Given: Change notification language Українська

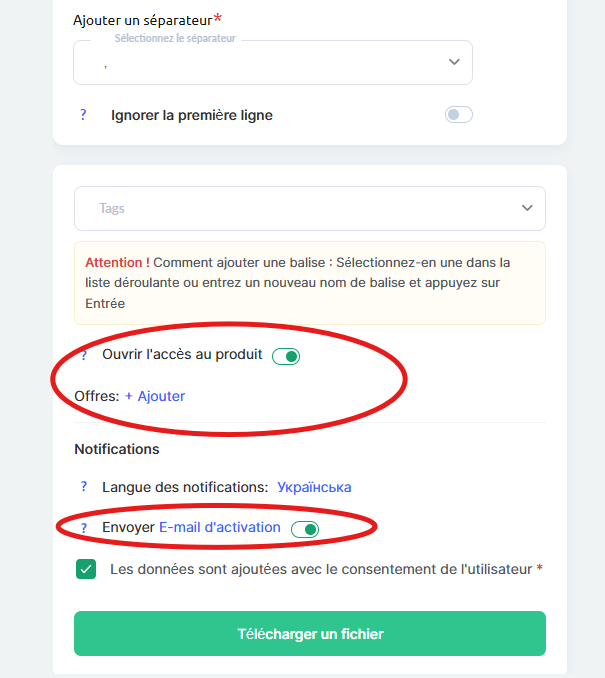Looking at the screenshot, I should click(313, 487).
